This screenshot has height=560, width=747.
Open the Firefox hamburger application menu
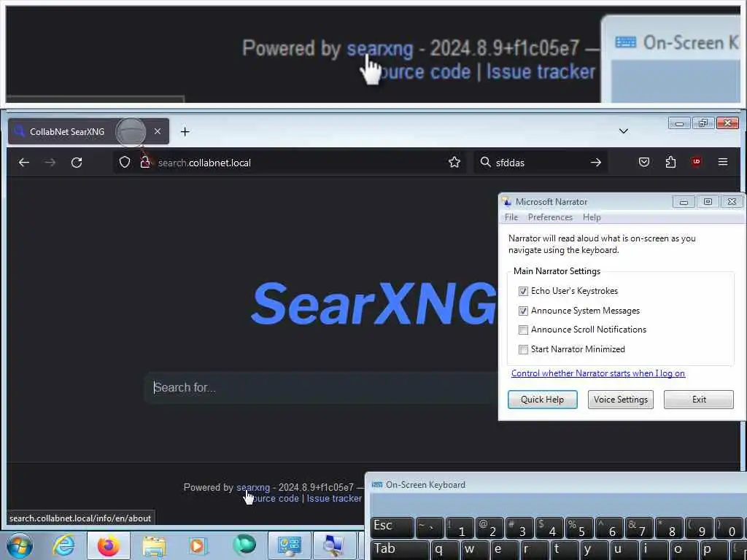click(723, 162)
